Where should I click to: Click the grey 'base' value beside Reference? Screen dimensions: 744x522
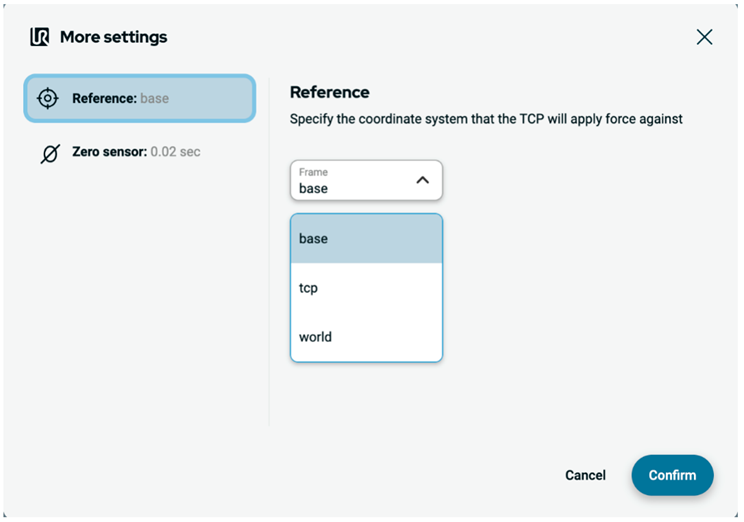click(155, 99)
